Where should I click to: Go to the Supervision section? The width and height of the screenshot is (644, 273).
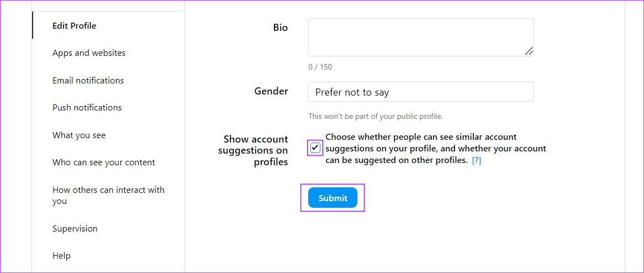(x=75, y=229)
